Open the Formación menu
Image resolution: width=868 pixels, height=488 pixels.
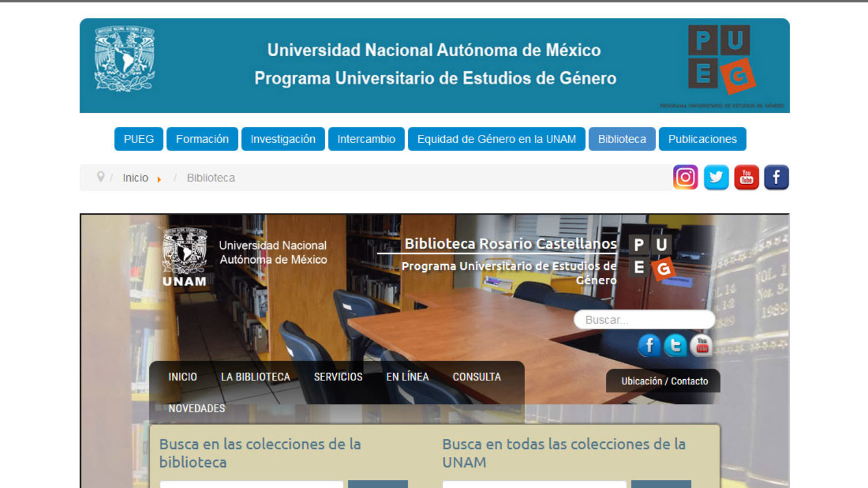202,139
